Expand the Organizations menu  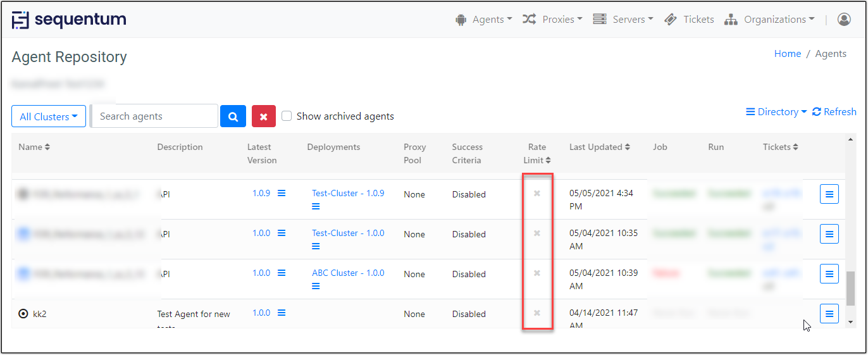coord(769,20)
